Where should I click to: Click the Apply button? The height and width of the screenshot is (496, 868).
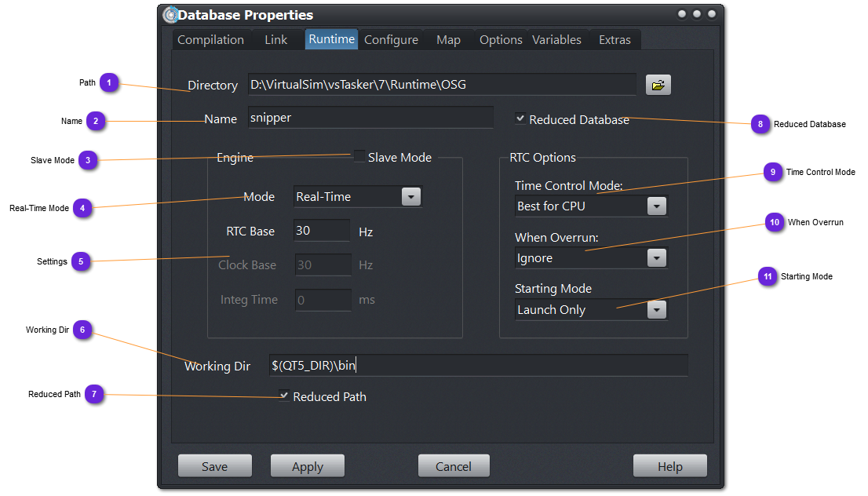pos(307,466)
